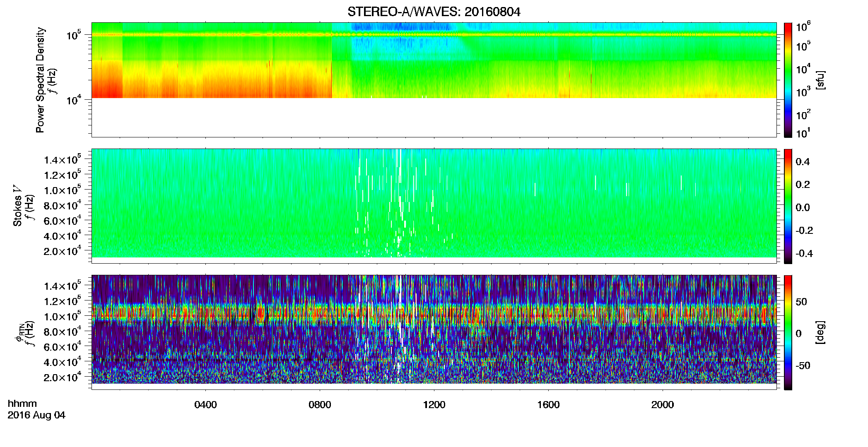Click the 8.0×10^4 tick in the phi RTN panel

tap(62, 332)
